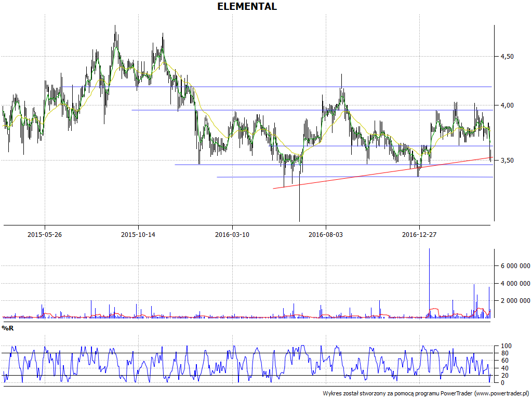Click the 2 000 000 volume label
532x399 pixels.
515,301
